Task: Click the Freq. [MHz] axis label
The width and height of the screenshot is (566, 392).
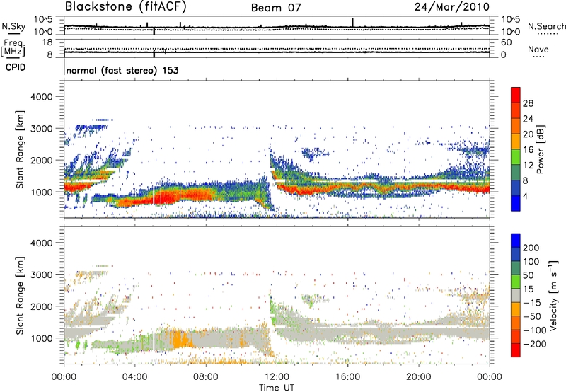Action: (13, 47)
